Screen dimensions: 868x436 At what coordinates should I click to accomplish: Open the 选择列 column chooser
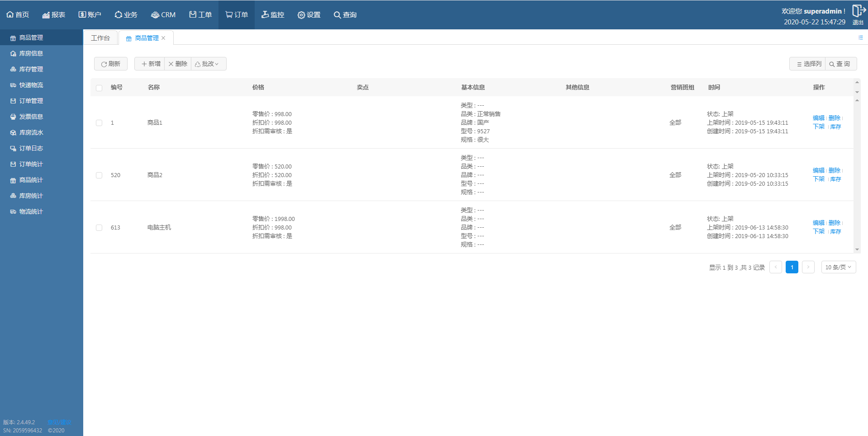[x=808, y=64]
